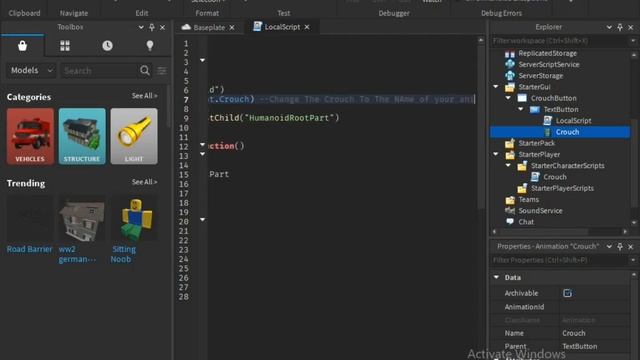
Task: Edit the Name property value Crouch
Action: pos(594,333)
